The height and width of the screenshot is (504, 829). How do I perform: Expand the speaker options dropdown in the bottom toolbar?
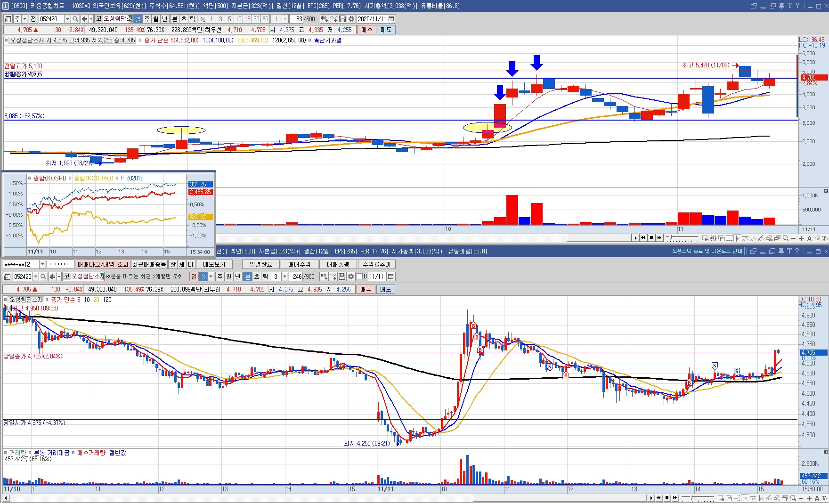coord(59,276)
